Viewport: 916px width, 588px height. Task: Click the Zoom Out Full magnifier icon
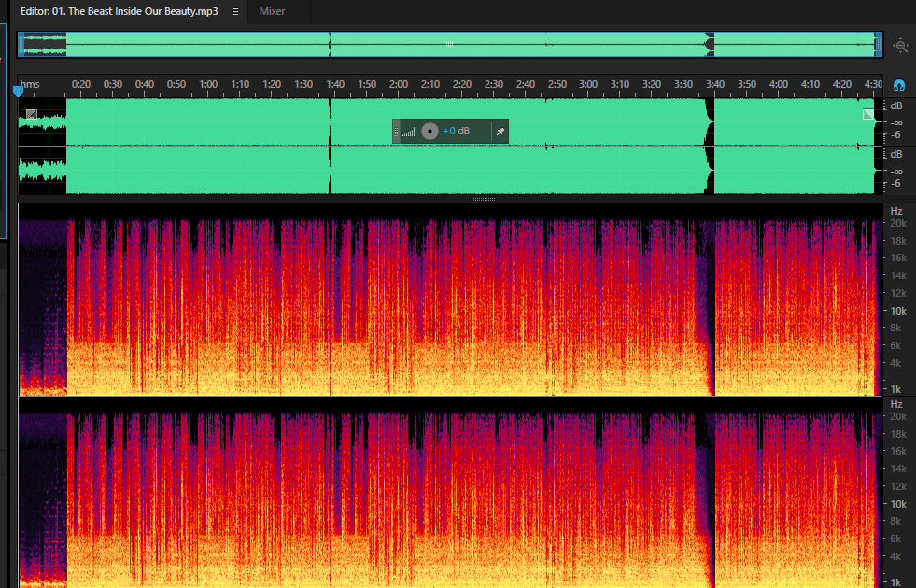tap(900, 46)
